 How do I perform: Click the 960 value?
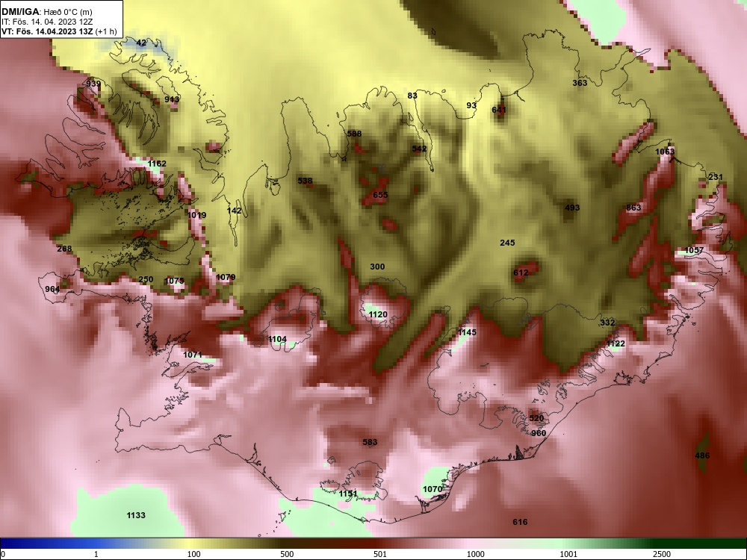tap(539, 433)
